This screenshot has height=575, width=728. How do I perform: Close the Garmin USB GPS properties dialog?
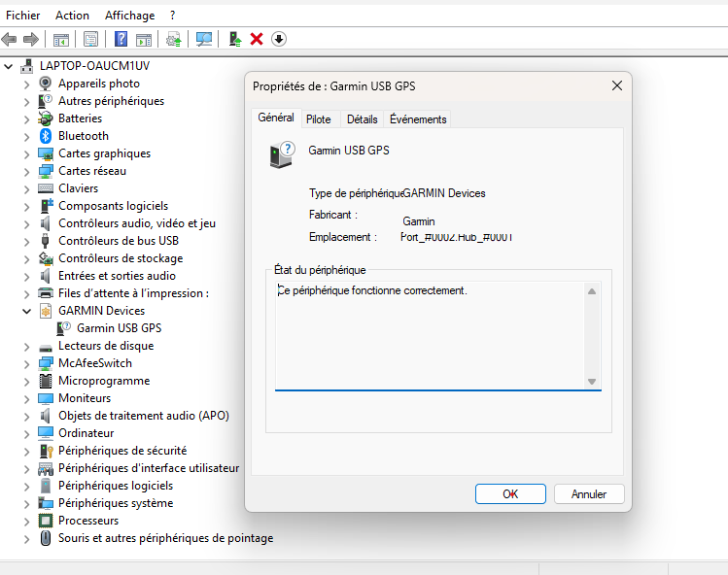tap(616, 85)
